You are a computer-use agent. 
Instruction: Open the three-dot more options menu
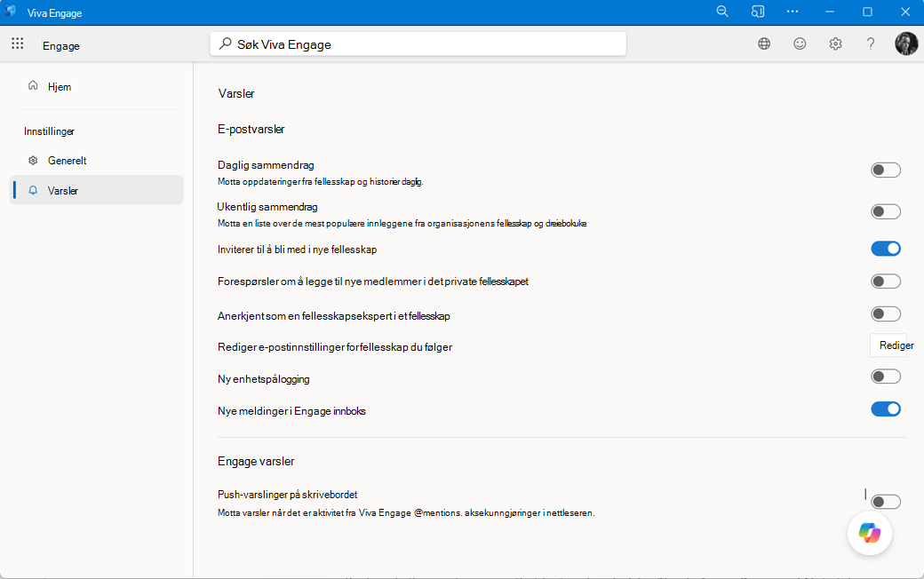793,12
